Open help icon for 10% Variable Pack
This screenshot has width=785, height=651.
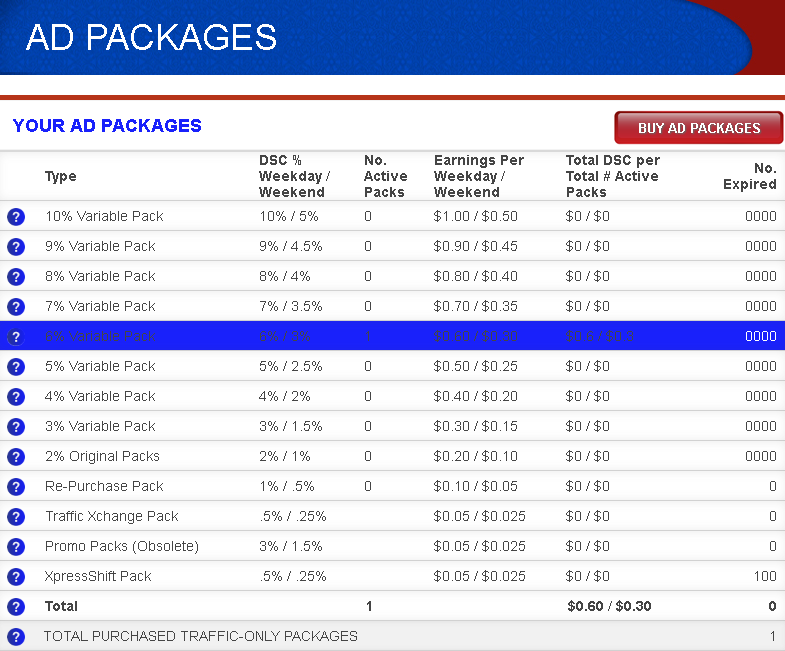click(16, 217)
